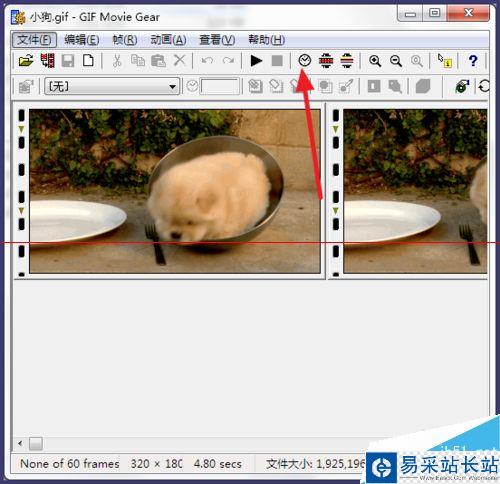
Task: Click the '320 × 180' dimensions status
Action: (156, 464)
